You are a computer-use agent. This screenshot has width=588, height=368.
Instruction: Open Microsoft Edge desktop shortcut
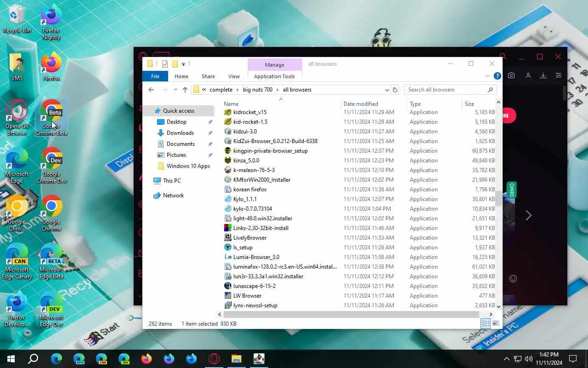pyautogui.click(x=17, y=166)
